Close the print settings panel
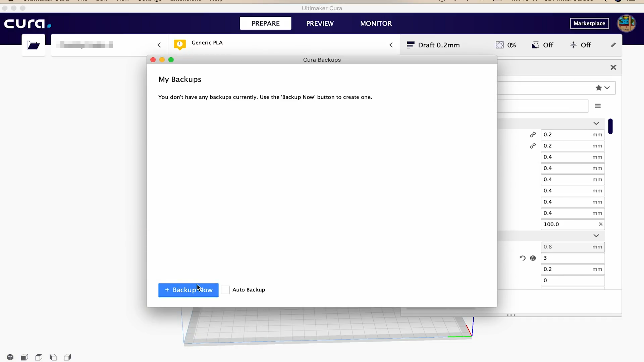The width and height of the screenshot is (644, 362). pyautogui.click(x=613, y=67)
